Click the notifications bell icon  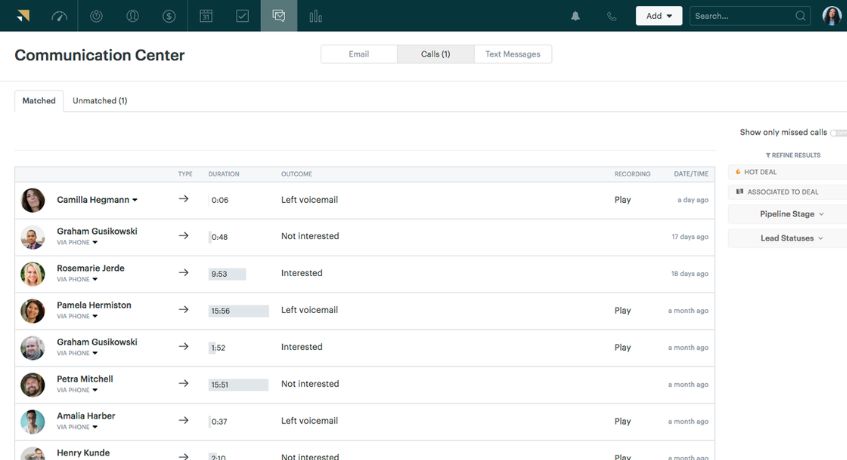pos(575,16)
